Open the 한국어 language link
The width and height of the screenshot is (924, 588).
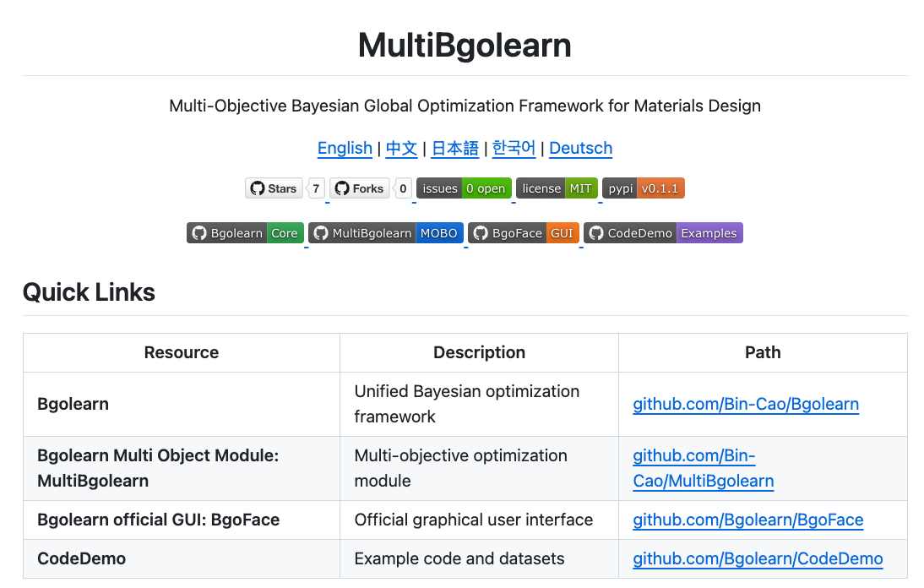point(514,148)
